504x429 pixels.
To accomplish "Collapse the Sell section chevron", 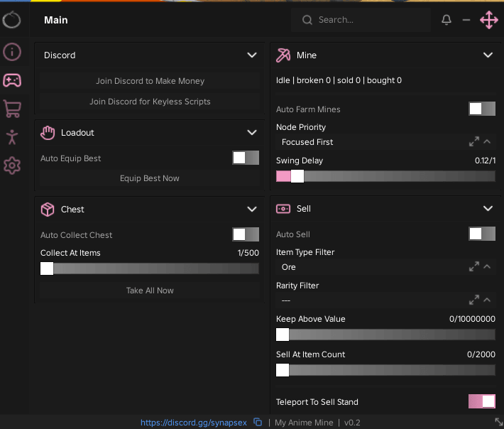I will [488, 208].
